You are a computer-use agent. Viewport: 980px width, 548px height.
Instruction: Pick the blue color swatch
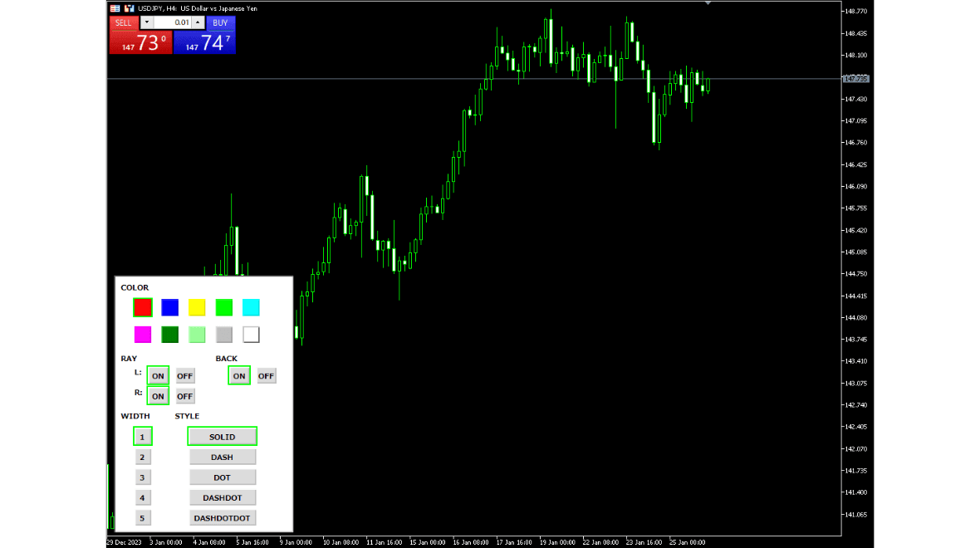coord(169,307)
